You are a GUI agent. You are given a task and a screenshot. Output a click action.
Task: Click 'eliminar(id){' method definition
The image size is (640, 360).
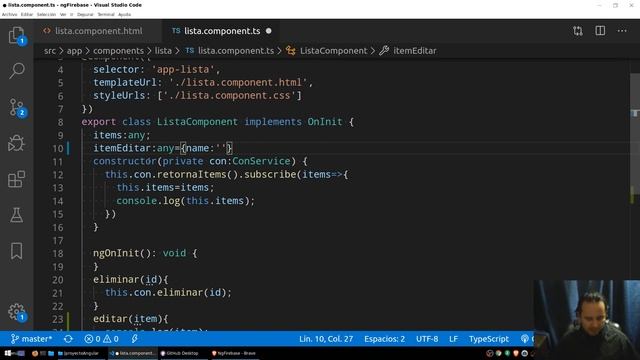point(131,280)
